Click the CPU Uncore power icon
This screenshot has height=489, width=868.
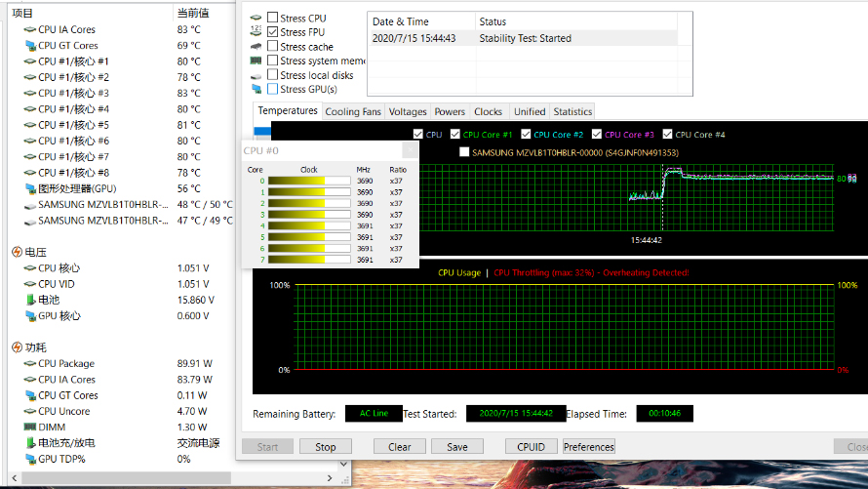(30, 412)
